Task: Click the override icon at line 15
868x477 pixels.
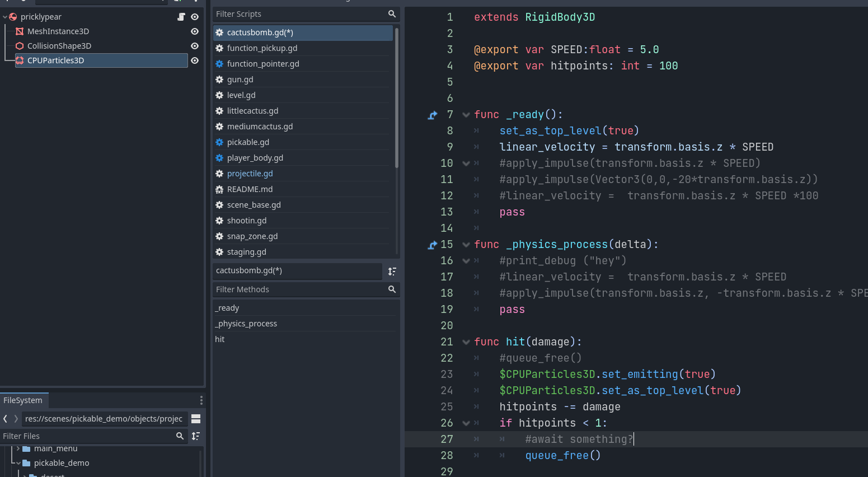Action: [x=433, y=245]
